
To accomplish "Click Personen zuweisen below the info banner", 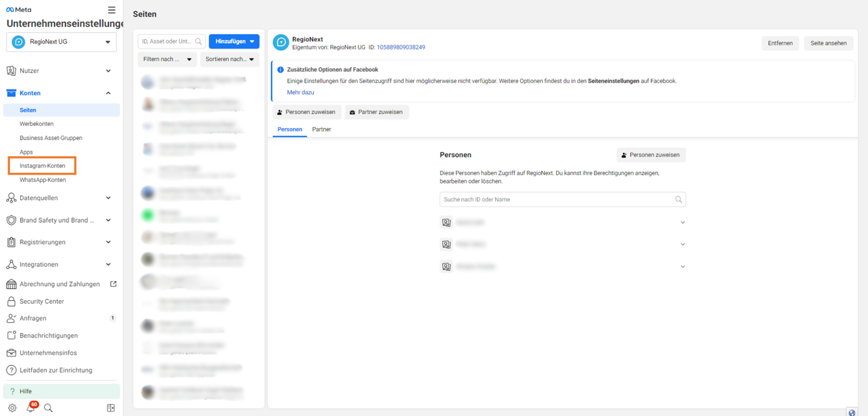I will pos(307,112).
